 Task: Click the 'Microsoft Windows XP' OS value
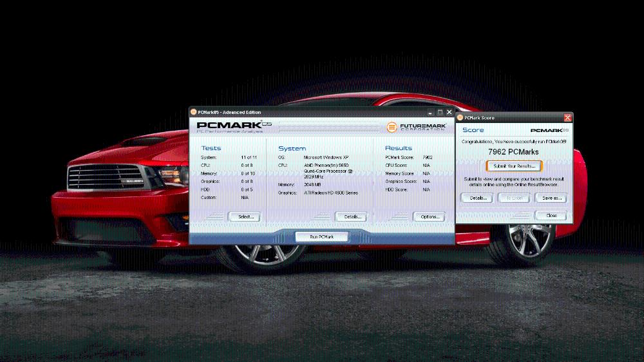tap(326, 157)
